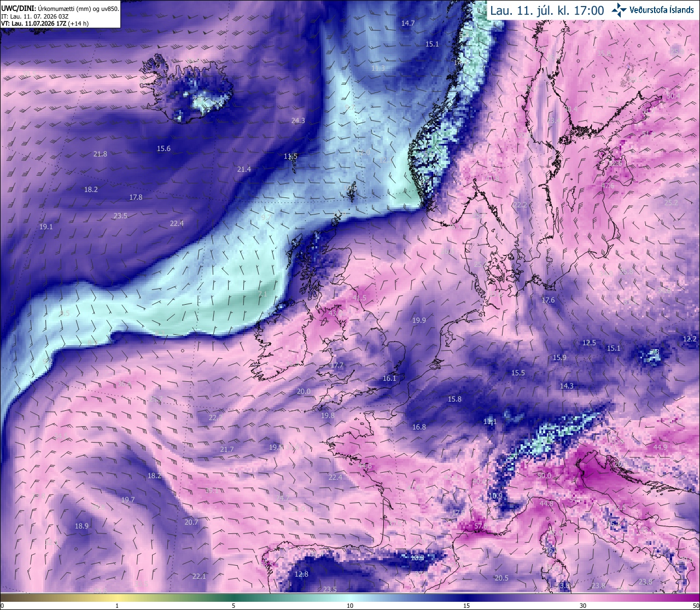Click the 12.8 value label over Spain
Screen dimensions: 700x610
(x=301, y=574)
